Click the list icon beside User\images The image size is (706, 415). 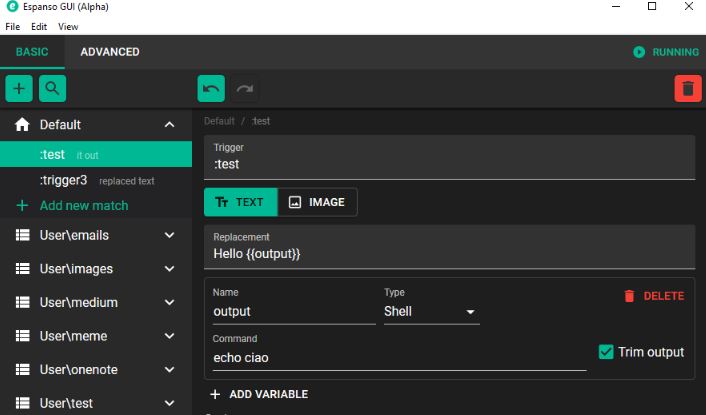[x=23, y=269]
